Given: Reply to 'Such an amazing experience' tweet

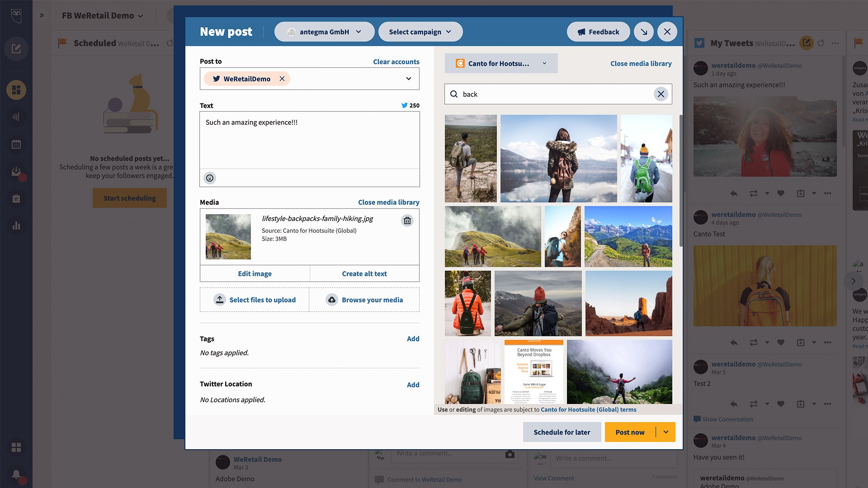Looking at the screenshot, I should [x=734, y=193].
